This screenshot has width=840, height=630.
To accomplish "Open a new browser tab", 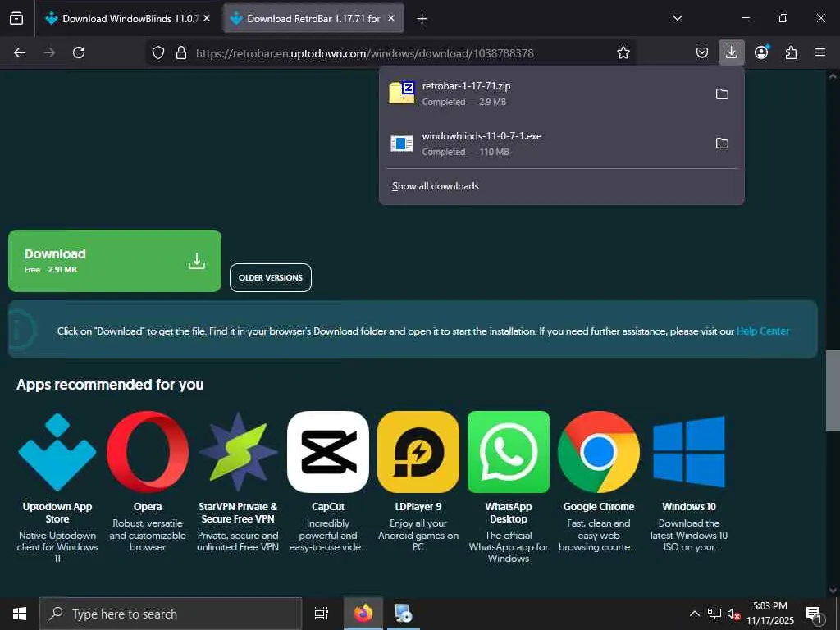I will pos(422,19).
